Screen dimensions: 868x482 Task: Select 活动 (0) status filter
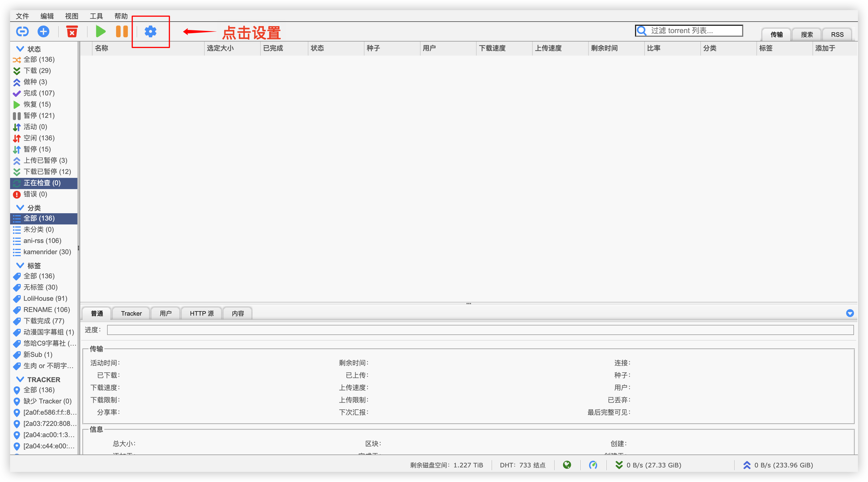[x=44, y=127]
